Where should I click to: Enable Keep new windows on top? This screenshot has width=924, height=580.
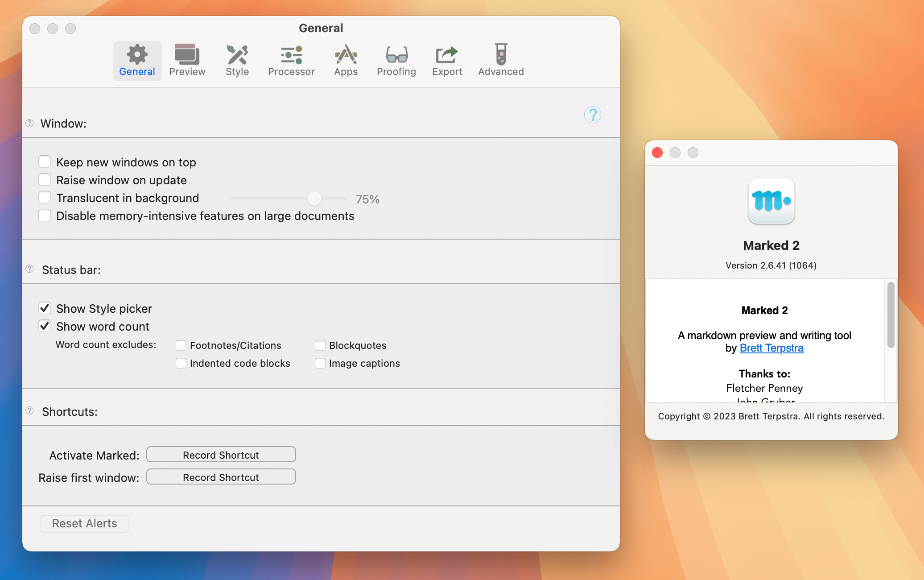(x=44, y=161)
